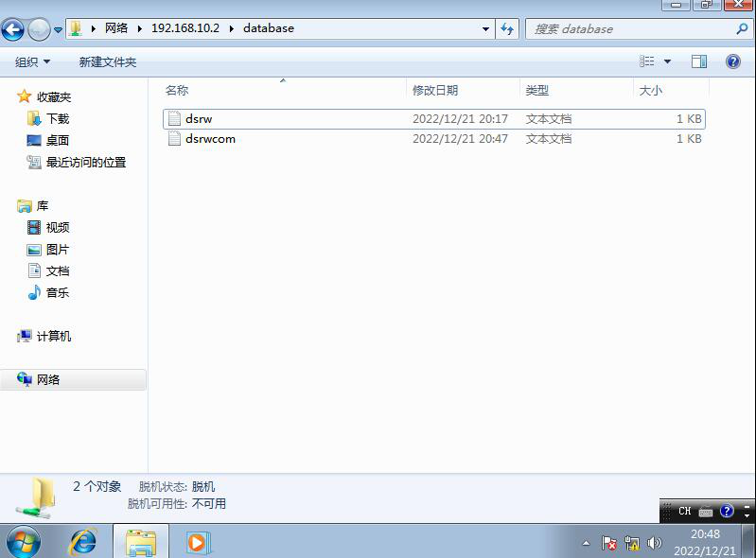Open Help with the question mark icon
The width and height of the screenshot is (756, 558).
pyautogui.click(x=733, y=61)
